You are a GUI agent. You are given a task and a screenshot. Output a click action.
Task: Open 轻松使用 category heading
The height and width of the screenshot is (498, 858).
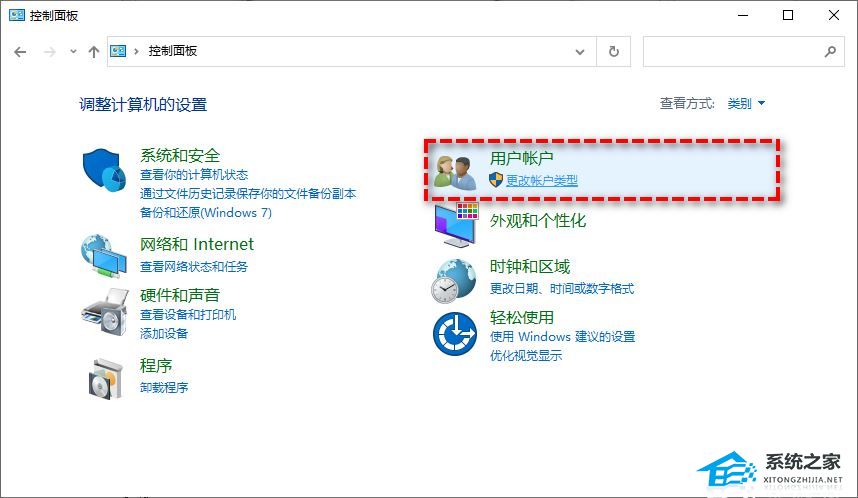(x=521, y=317)
